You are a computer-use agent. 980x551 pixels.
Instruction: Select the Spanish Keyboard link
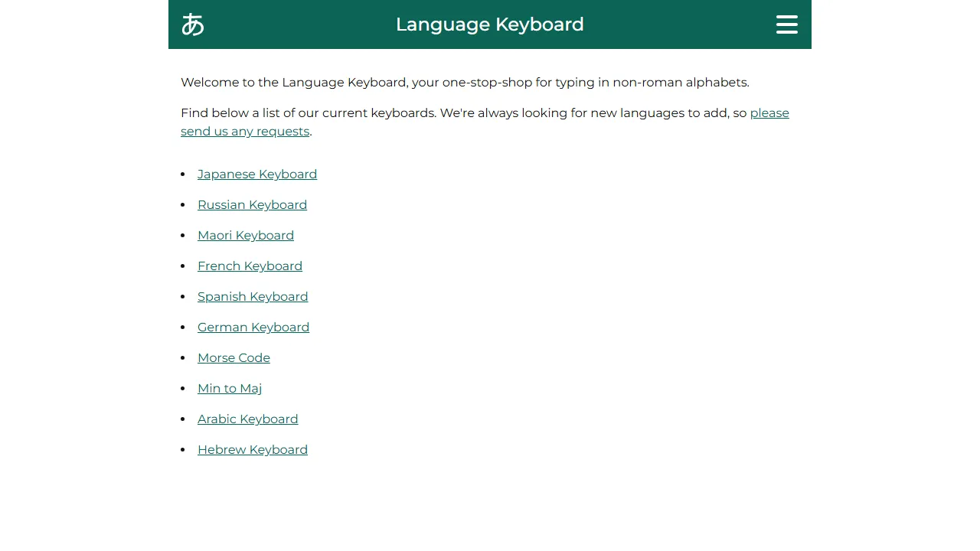253,297
